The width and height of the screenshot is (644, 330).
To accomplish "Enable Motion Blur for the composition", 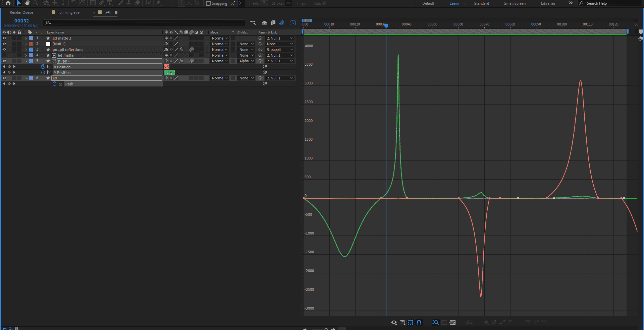I will pyautogui.click(x=282, y=23).
